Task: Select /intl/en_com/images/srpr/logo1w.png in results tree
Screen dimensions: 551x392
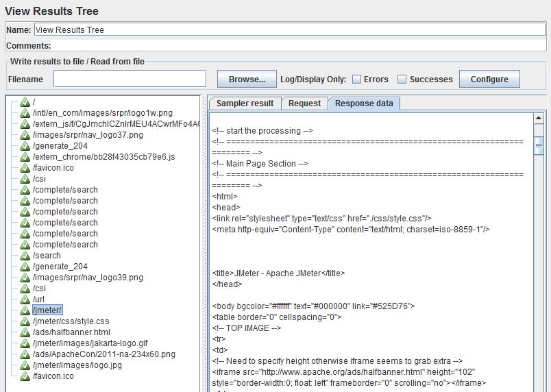Action: pyautogui.click(x=102, y=113)
